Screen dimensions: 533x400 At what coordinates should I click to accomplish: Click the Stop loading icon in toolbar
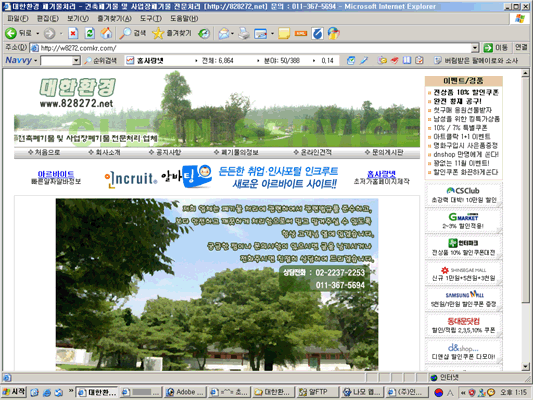[x=73, y=33]
